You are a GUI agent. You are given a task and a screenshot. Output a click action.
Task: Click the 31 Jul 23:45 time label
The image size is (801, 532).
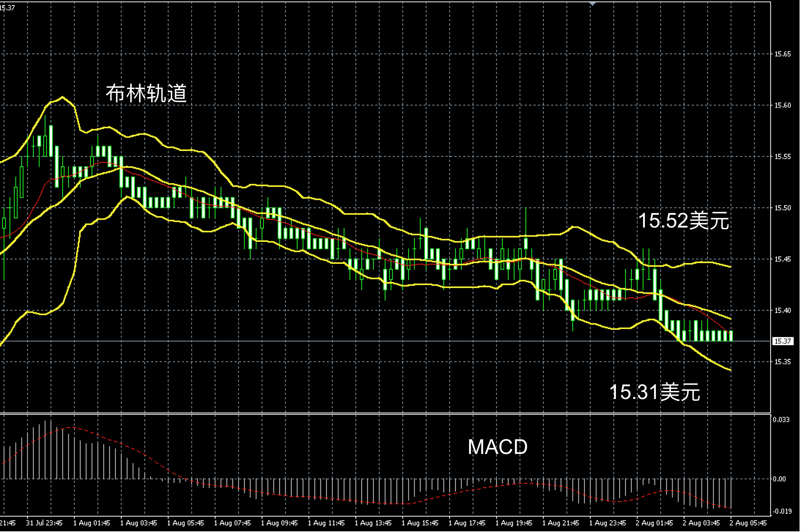pyautogui.click(x=44, y=523)
